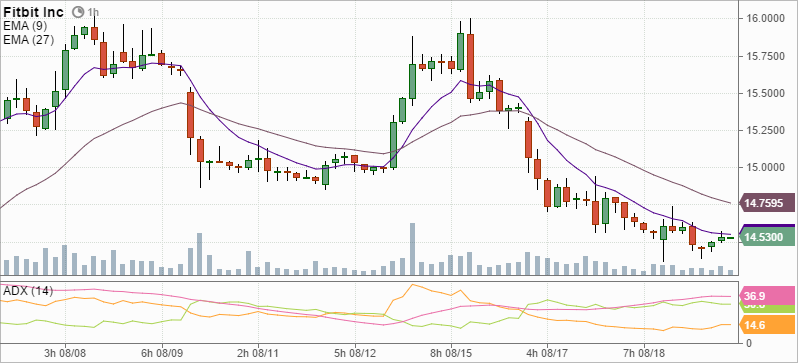Image resolution: width=798 pixels, height=363 pixels.
Task: Click the 16.0000 price axis label
Action: (x=764, y=19)
